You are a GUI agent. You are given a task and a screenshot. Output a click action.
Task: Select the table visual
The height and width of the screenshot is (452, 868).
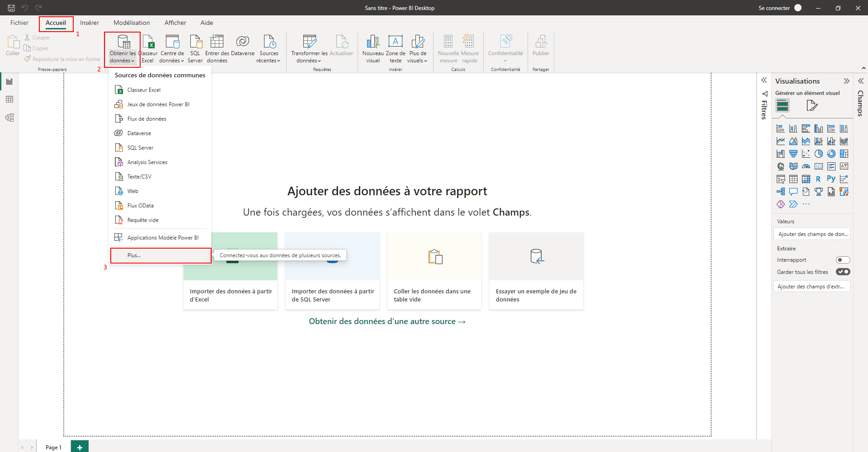click(793, 179)
